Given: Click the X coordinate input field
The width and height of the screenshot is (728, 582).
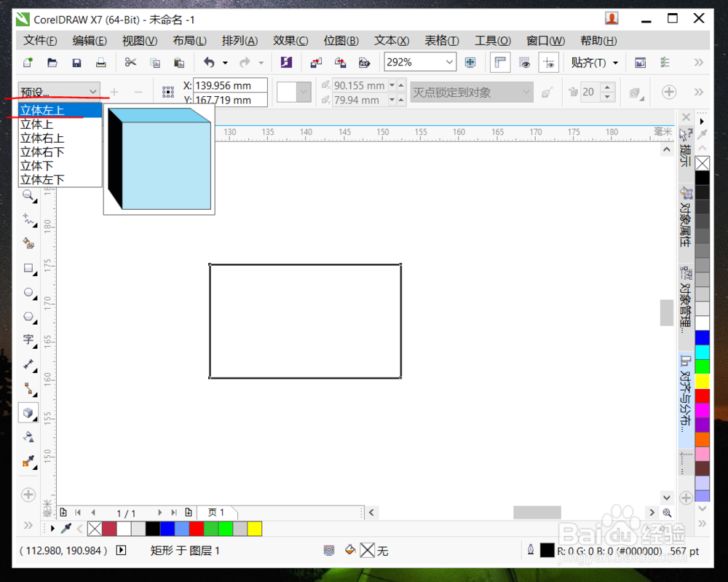Looking at the screenshot, I should 231,85.
